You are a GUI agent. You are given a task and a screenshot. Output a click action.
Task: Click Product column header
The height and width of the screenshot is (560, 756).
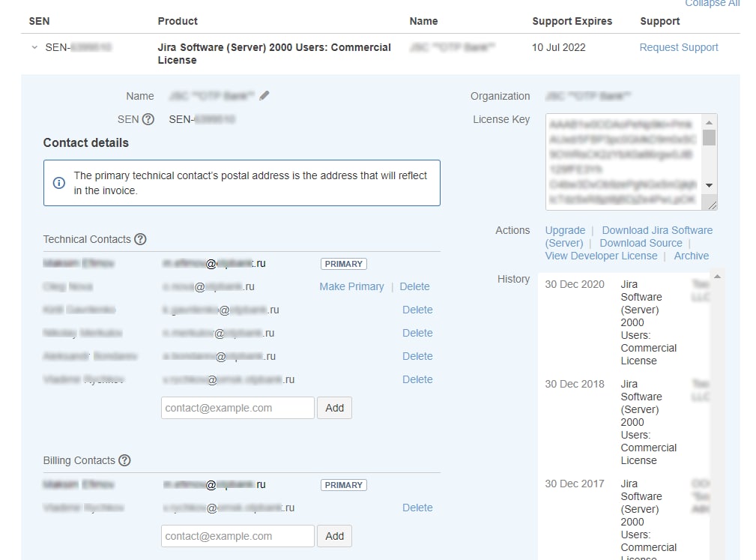click(x=178, y=21)
